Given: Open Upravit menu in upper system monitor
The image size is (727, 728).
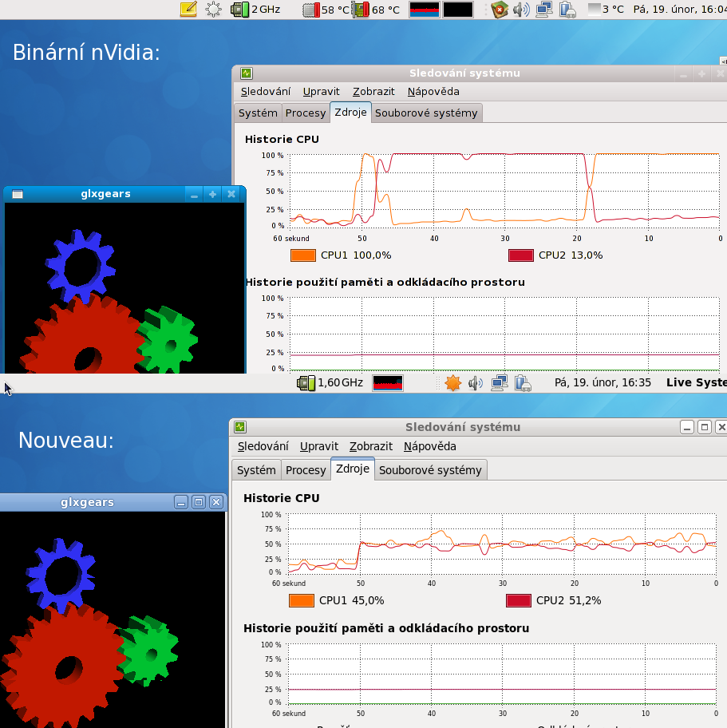Looking at the screenshot, I should click(x=322, y=92).
